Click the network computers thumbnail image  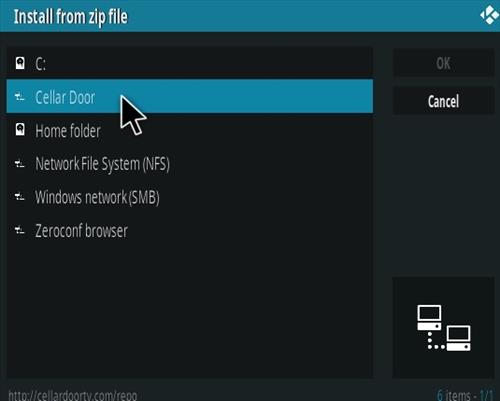click(x=444, y=328)
